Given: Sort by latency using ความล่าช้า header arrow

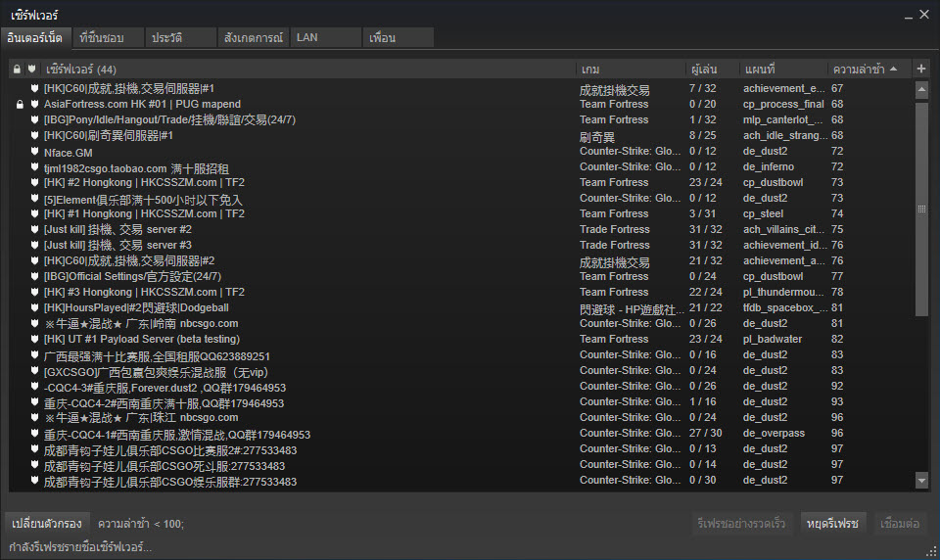Looking at the screenshot, I should [x=894, y=69].
